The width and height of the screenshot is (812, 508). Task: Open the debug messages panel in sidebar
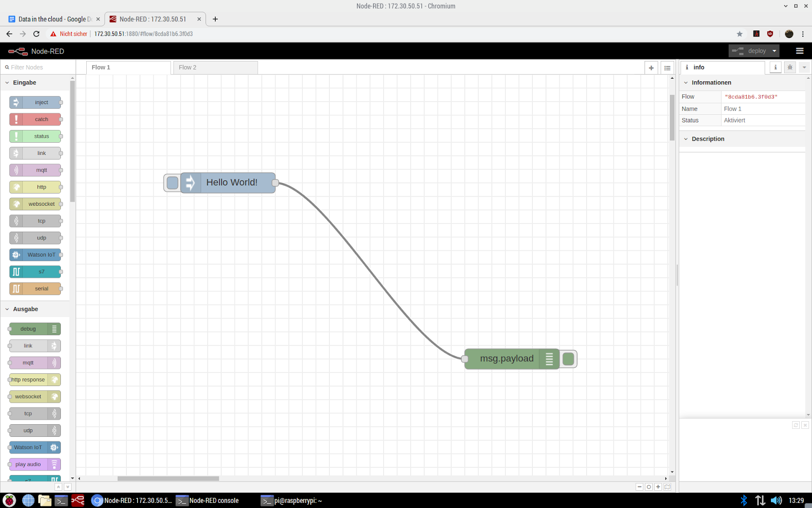coord(790,67)
